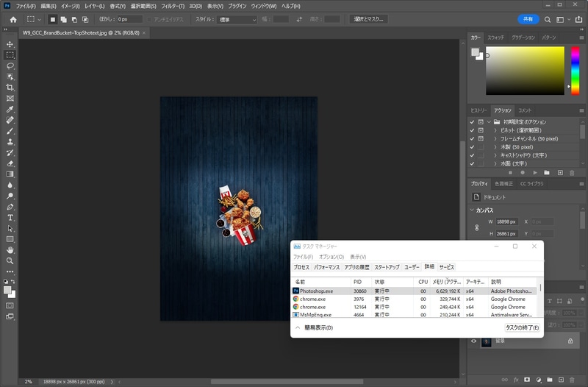
Task: Click the 共有 share button
Action: pyautogui.click(x=528, y=19)
